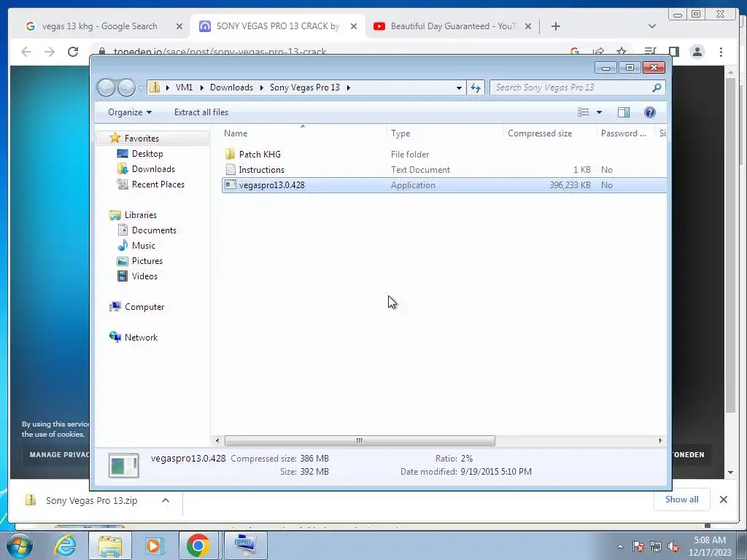Viewport: 747px width, 560px height.
Task: Open the recent pages dropdown next to the forward button
Action: (x=141, y=88)
